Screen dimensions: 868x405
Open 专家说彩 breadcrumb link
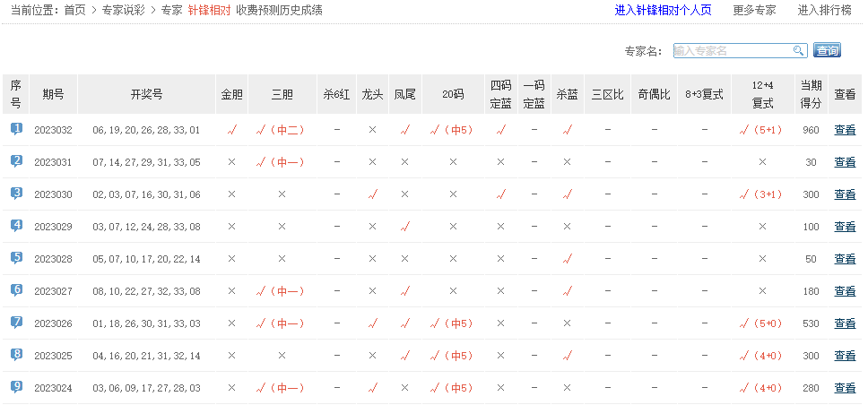coord(124,11)
